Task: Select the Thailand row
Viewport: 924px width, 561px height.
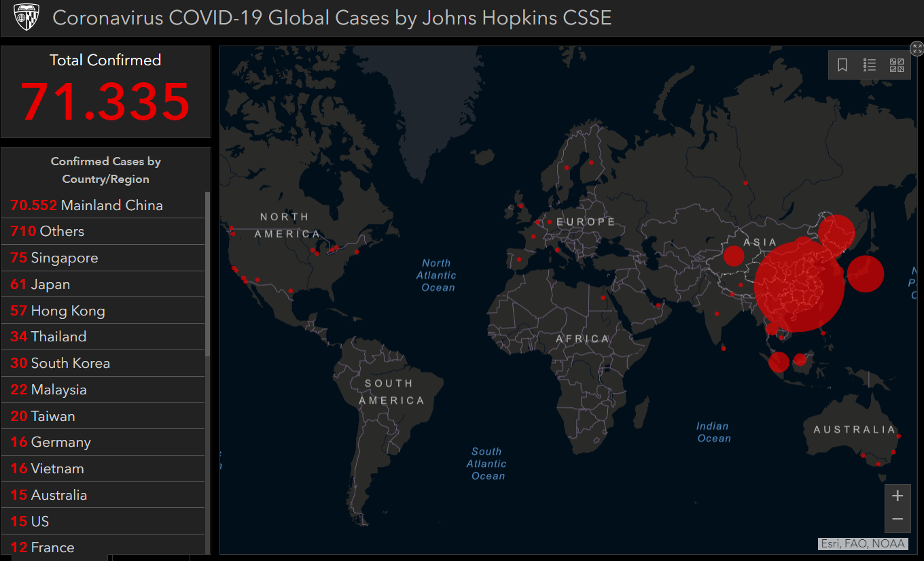Action: click(103, 337)
